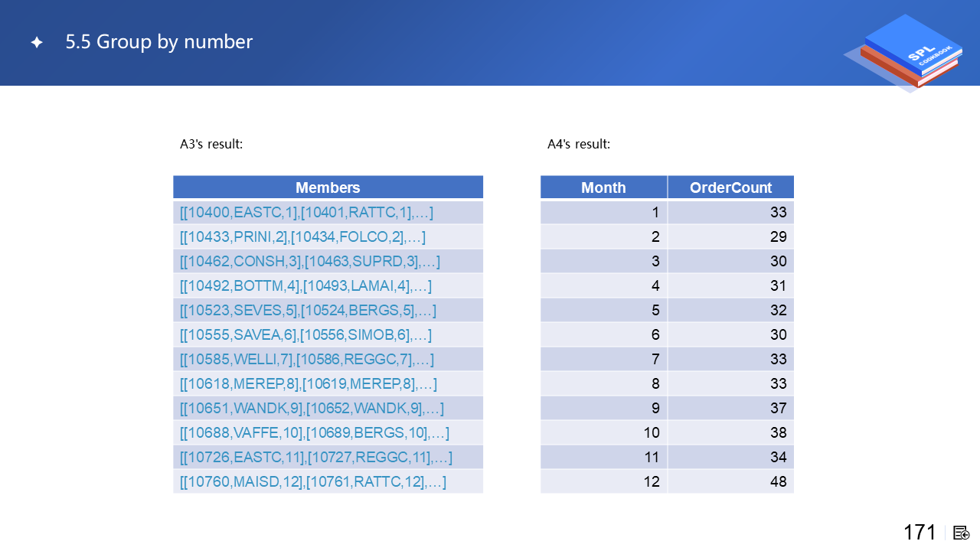Click the "A3's result:" label
The image size is (980, 551).
coord(211,144)
